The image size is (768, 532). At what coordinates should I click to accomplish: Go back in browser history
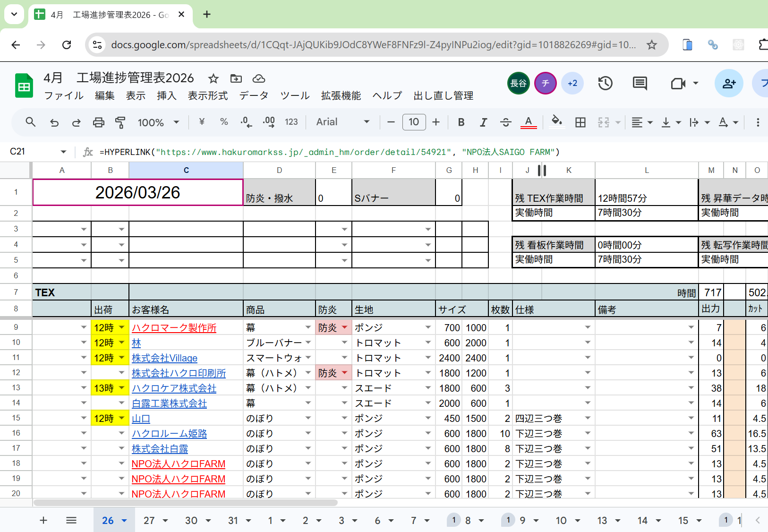tap(16, 45)
